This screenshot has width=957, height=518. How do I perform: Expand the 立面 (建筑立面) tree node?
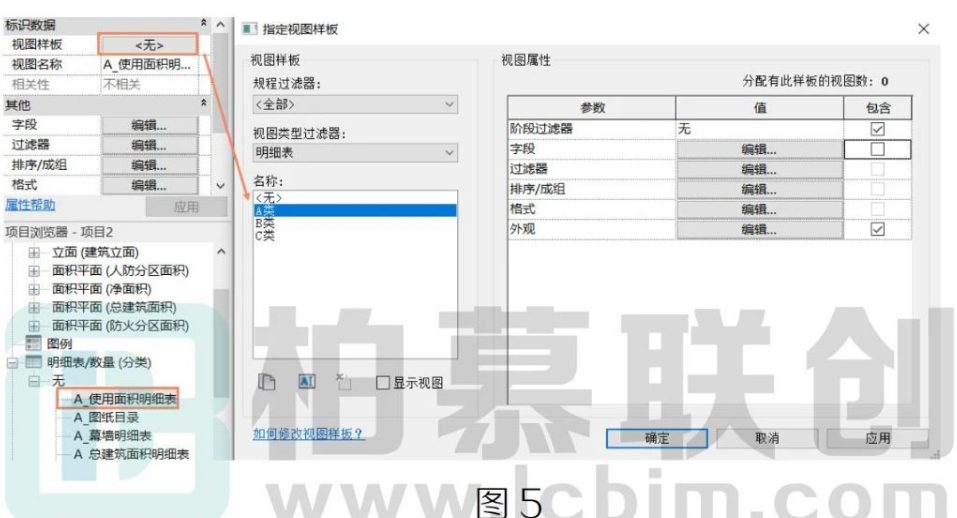(x=34, y=253)
